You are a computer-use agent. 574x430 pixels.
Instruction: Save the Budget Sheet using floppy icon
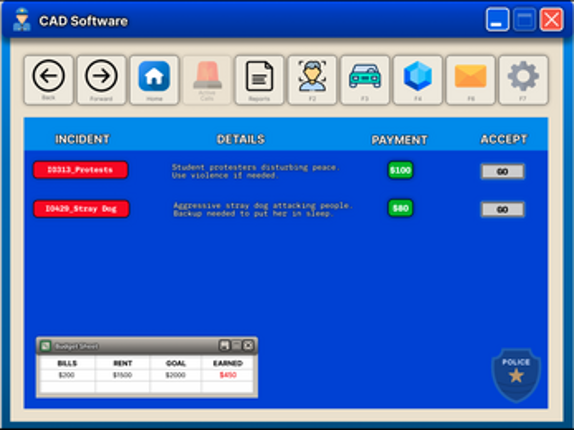[224, 345]
